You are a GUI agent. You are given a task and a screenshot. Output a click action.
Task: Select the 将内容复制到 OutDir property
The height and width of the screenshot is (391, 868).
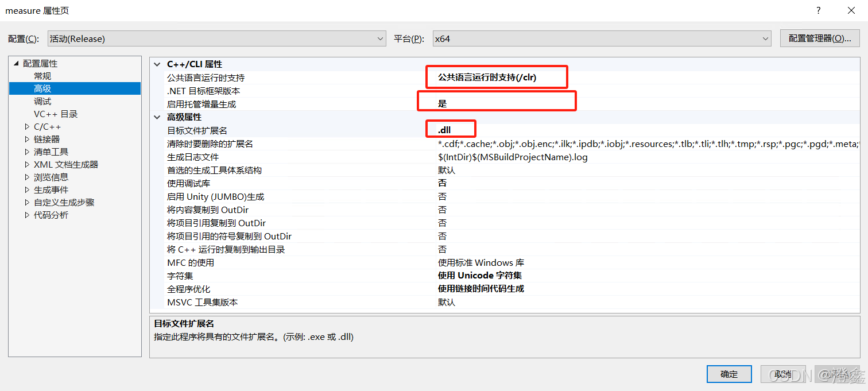[208, 210]
